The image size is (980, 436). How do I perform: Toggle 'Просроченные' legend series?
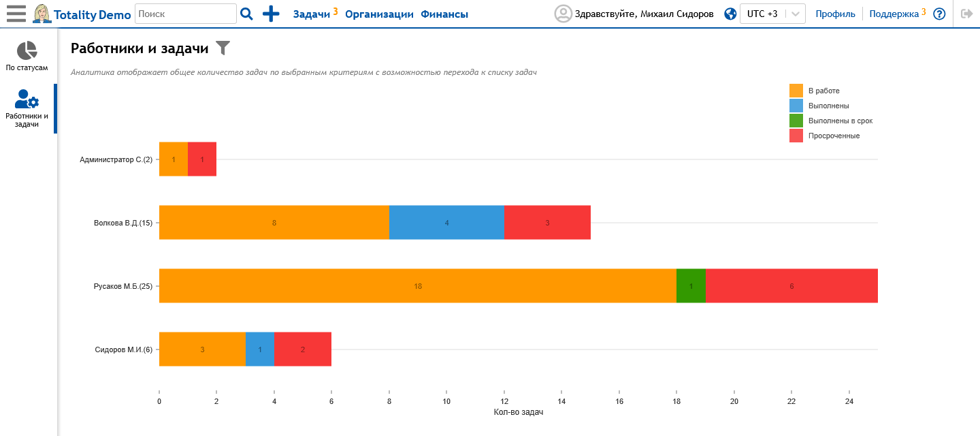(796, 136)
